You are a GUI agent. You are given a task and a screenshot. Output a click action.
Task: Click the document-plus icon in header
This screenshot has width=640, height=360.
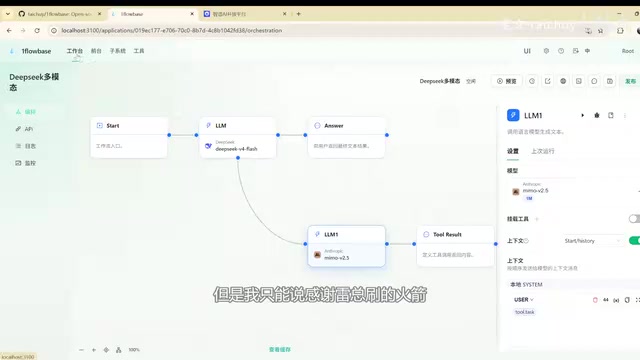click(x=576, y=51)
